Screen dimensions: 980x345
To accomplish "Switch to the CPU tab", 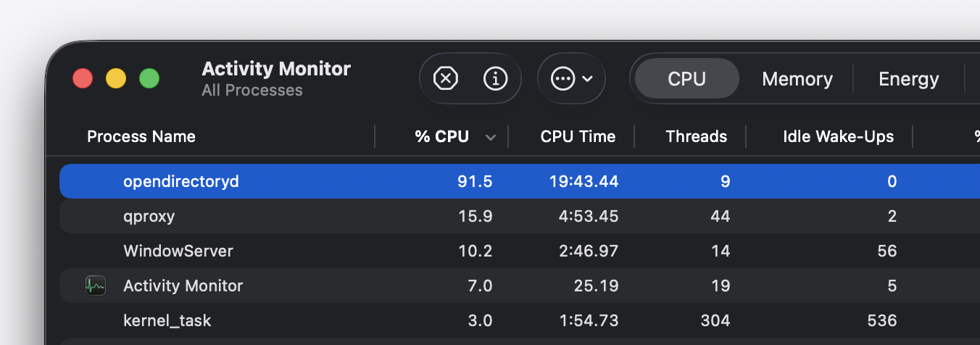I will (686, 78).
